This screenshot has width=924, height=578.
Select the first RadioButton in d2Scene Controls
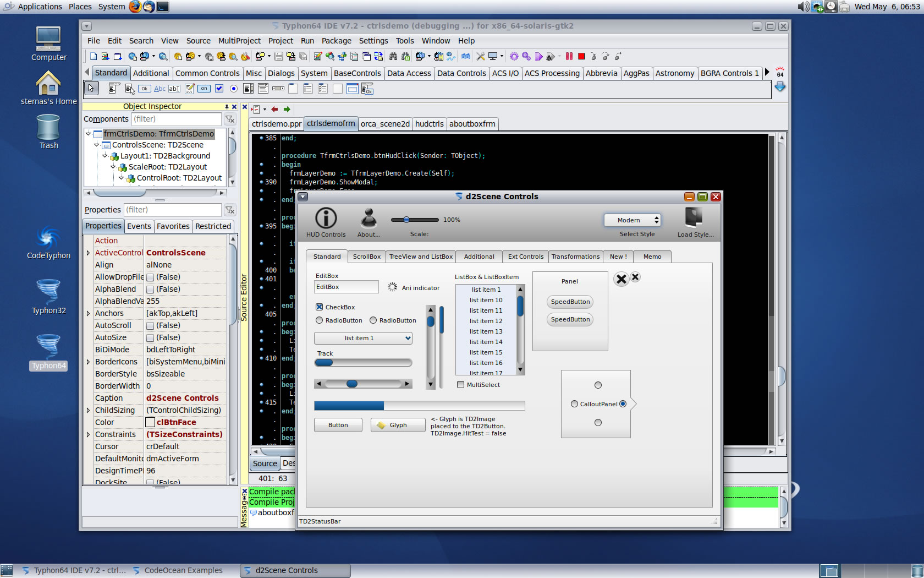[319, 320]
